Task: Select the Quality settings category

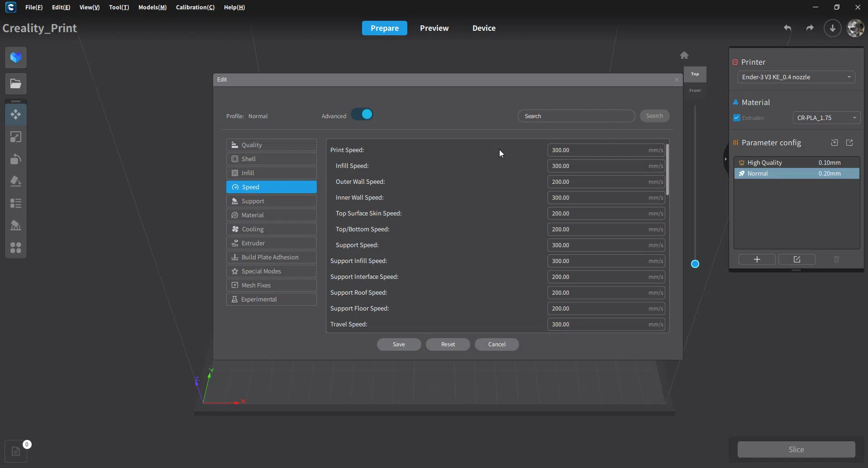Action: [x=272, y=145]
